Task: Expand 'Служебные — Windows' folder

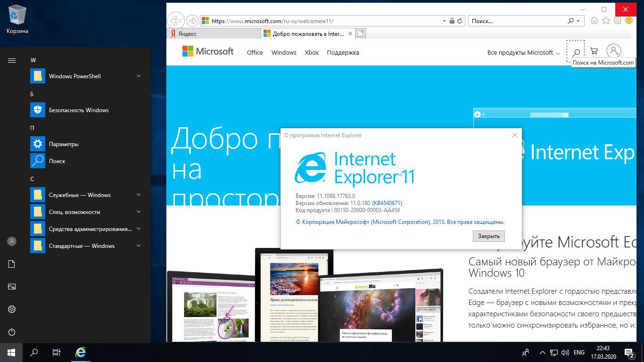Action: [x=86, y=195]
